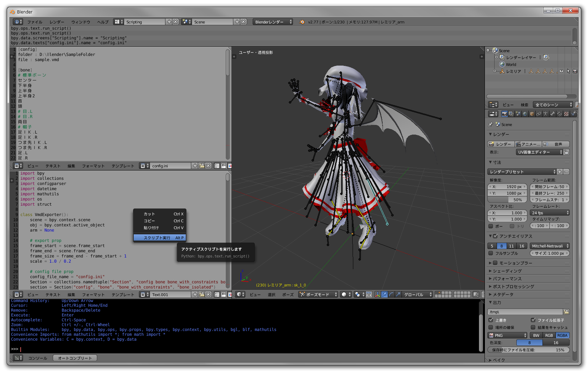Open the Bone Constraints tab
588x371 pixels.
coord(559,114)
